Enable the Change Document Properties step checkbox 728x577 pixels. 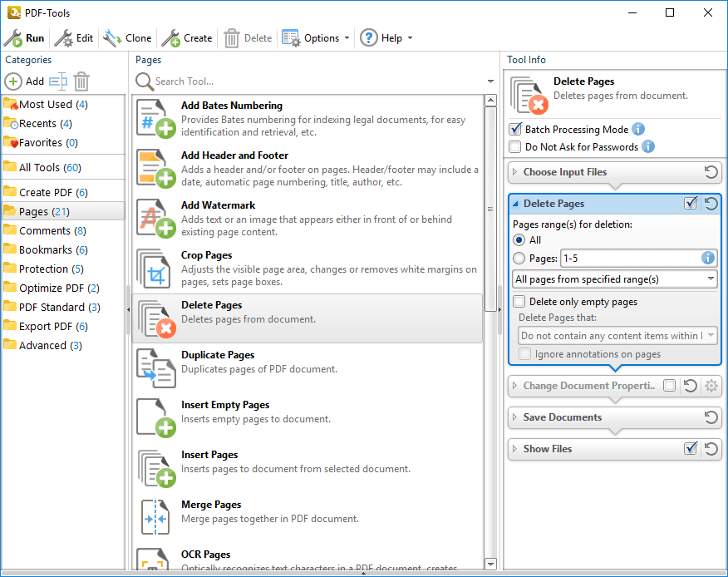pyautogui.click(x=670, y=386)
